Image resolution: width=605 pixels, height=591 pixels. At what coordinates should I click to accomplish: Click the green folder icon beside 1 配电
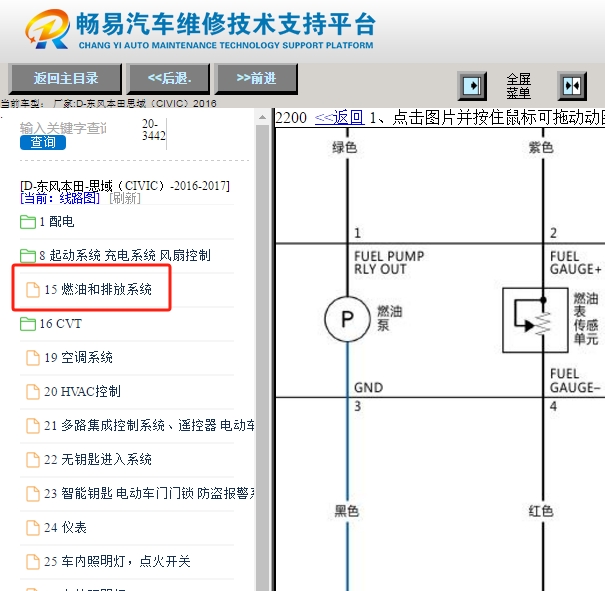tap(28, 222)
